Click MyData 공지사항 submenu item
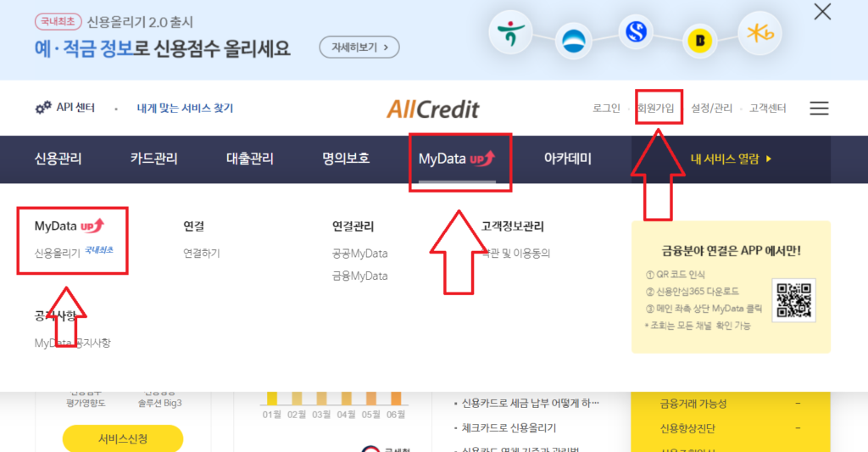The height and width of the screenshot is (452, 868). [x=73, y=343]
